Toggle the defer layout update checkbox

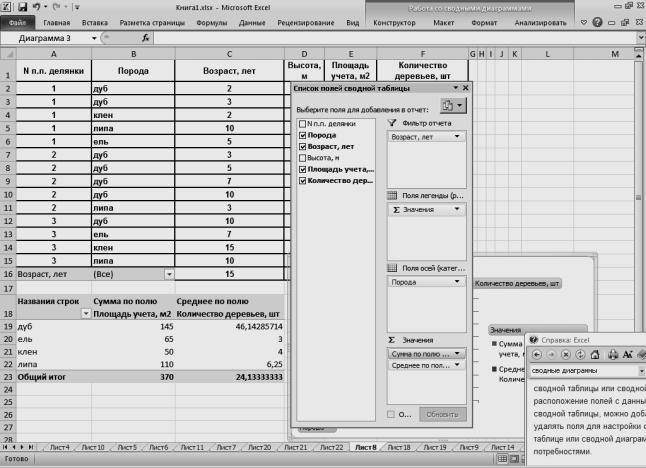pos(391,414)
